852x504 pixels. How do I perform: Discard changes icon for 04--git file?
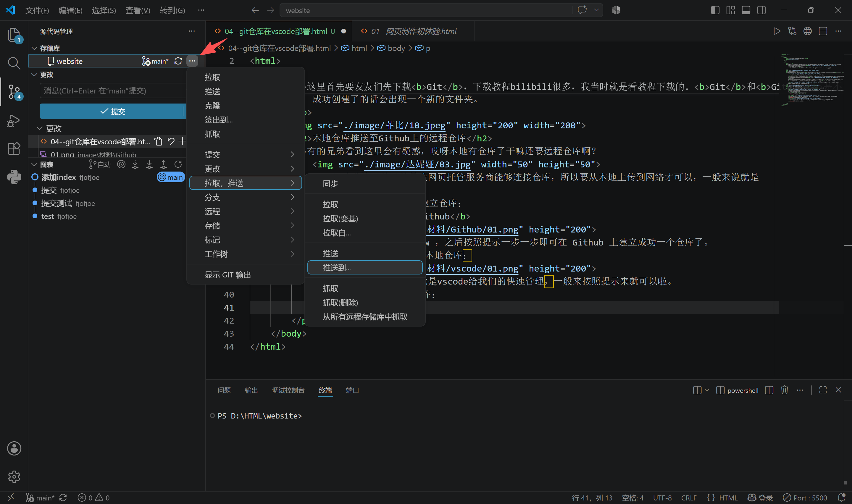click(171, 141)
